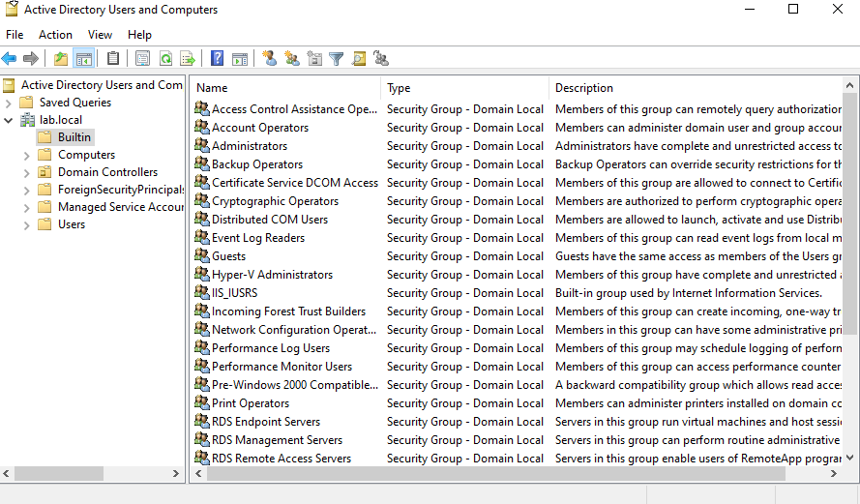Collapse the lab.local domain node
The width and height of the screenshot is (860, 504).
pyautogui.click(x=9, y=120)
